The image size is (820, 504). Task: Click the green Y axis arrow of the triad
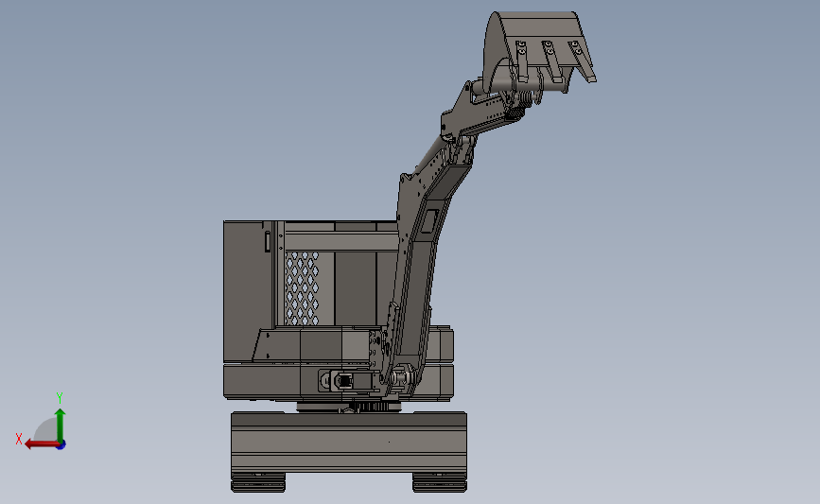coord(61,425)
